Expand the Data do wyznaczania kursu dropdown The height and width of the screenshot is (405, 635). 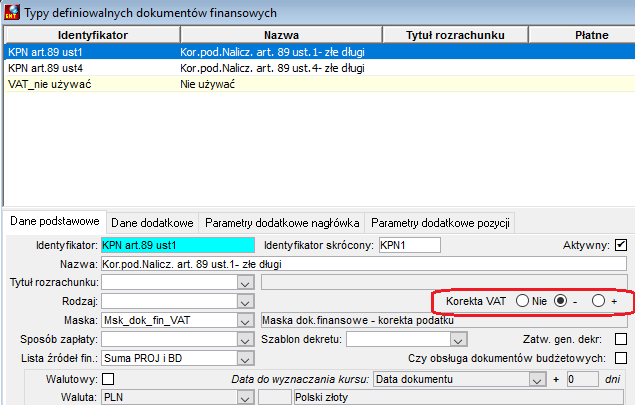537,379
